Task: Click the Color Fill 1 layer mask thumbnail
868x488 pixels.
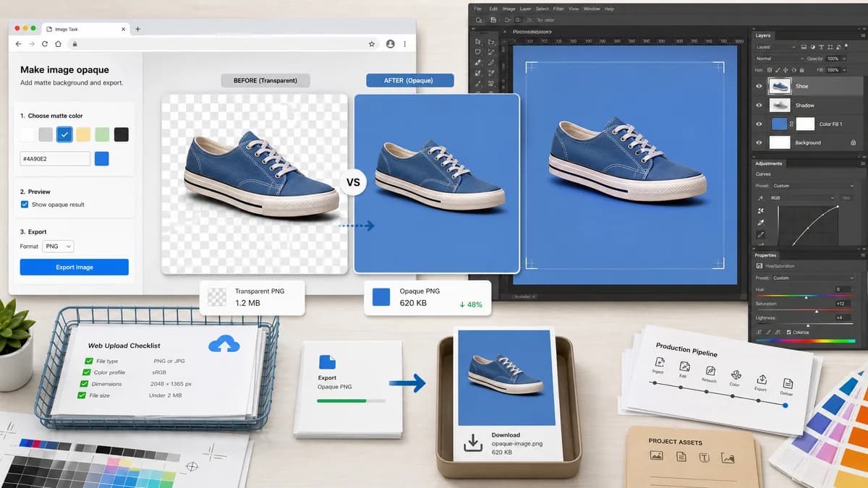Action: point(805,124)
